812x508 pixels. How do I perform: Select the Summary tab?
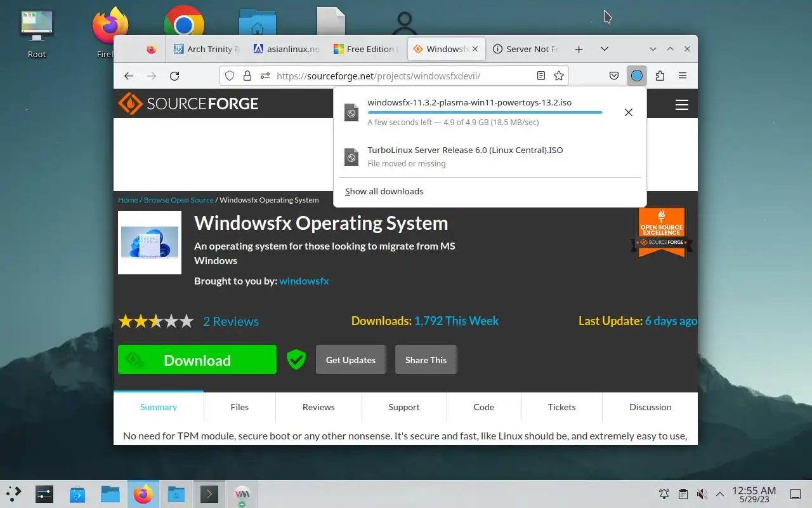159,407
